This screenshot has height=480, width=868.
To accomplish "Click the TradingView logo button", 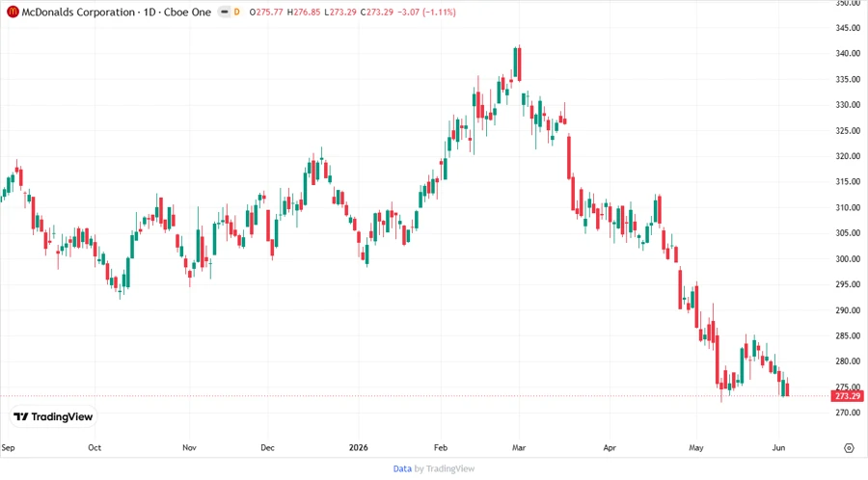I will [x=53, y=417].
